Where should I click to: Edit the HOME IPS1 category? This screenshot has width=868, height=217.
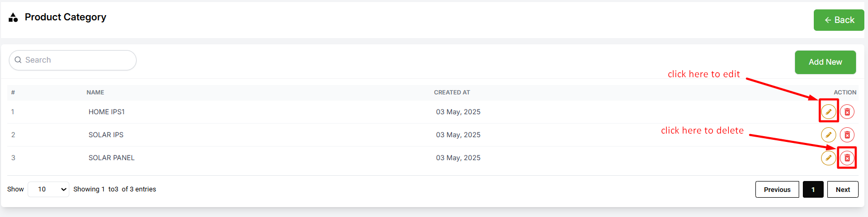pos(828,112)
